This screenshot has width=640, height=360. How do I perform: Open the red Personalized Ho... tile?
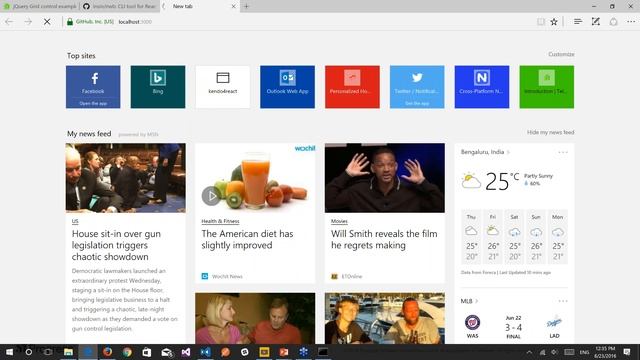tap(352, 87)
